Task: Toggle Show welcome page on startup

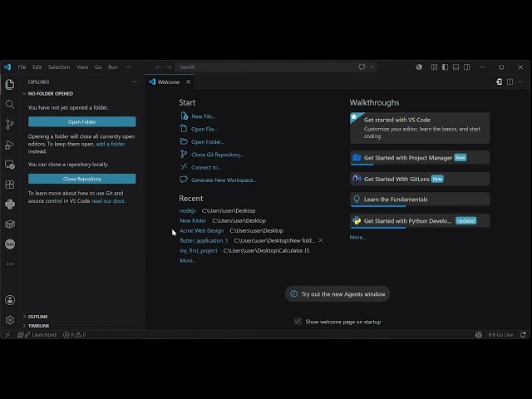Action: click(x=298, y=322)
